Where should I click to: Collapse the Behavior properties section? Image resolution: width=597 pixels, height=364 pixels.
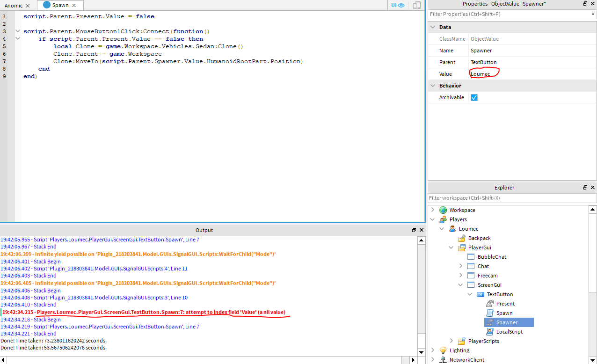tap(432, 86)
